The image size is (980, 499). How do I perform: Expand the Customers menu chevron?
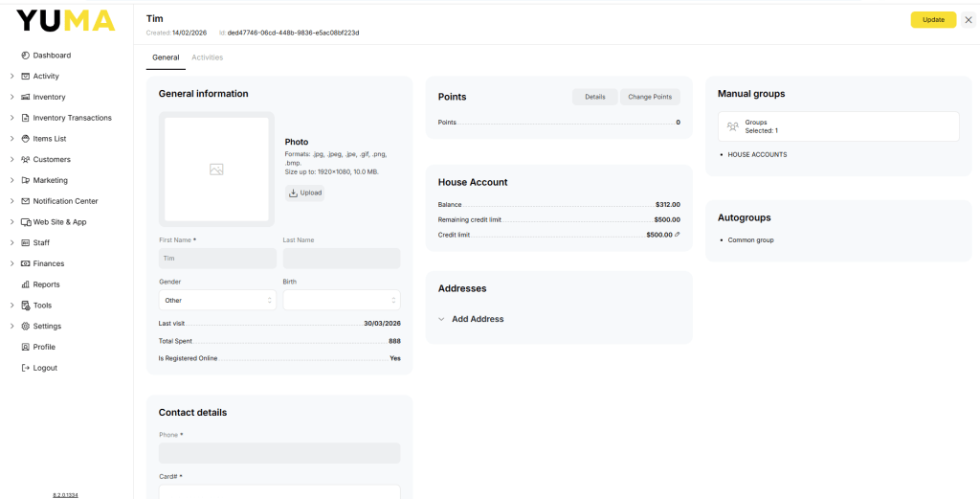click(11, 159)
